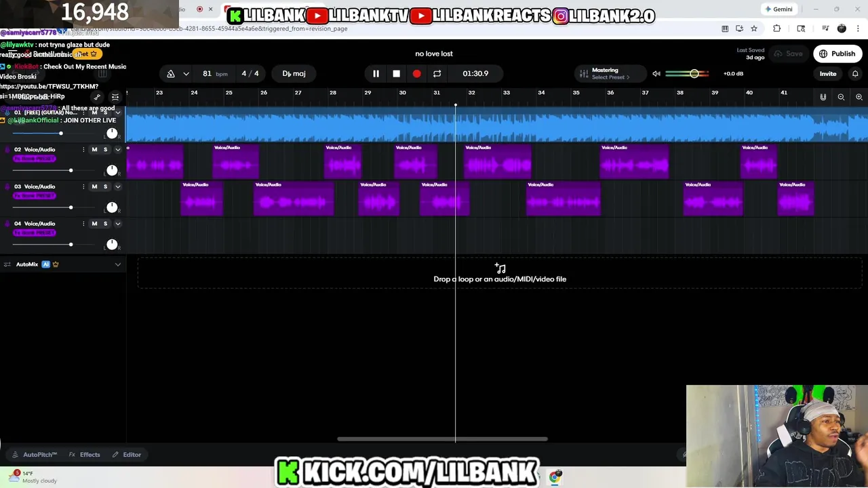868x488 pixels.
Task: Click the track 03 microphone icon
Action: [x=7, y=186]
